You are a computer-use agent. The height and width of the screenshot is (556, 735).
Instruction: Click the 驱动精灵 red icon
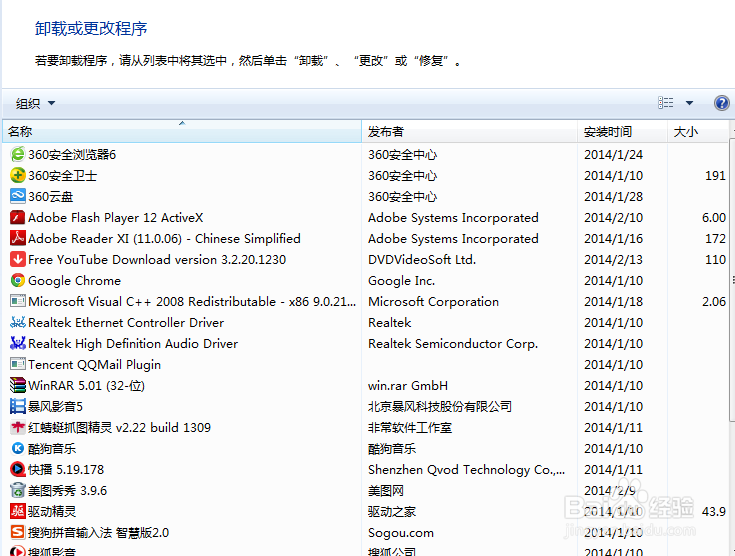point(17,511)
